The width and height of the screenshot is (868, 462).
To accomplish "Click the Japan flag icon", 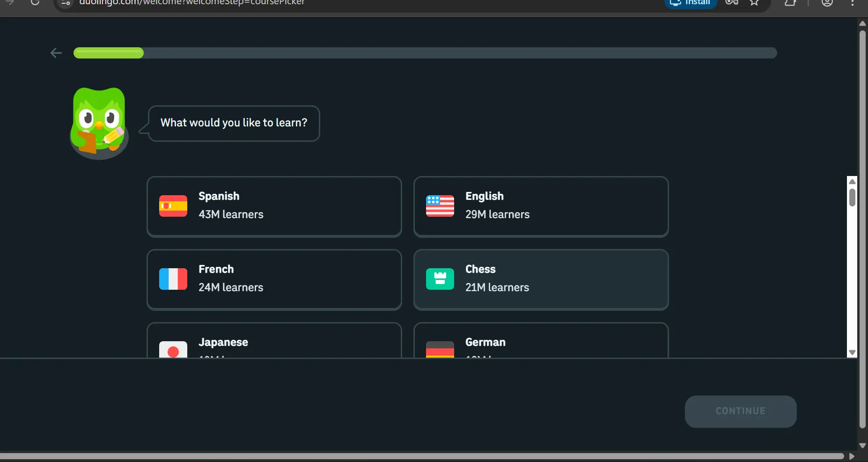I will pyautogui.click(x=173, y=350).
